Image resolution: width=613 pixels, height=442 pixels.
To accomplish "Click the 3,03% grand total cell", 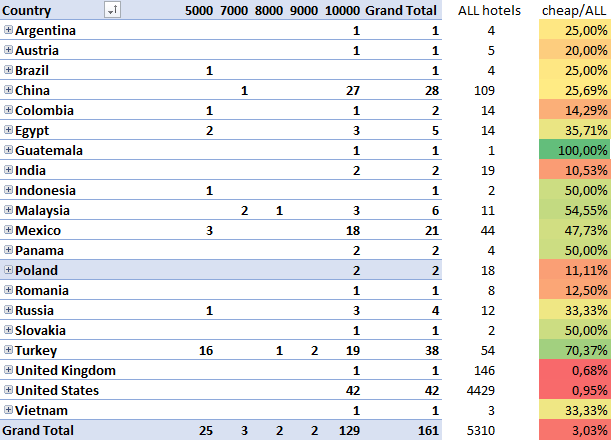I will click(x=574, y=430).
